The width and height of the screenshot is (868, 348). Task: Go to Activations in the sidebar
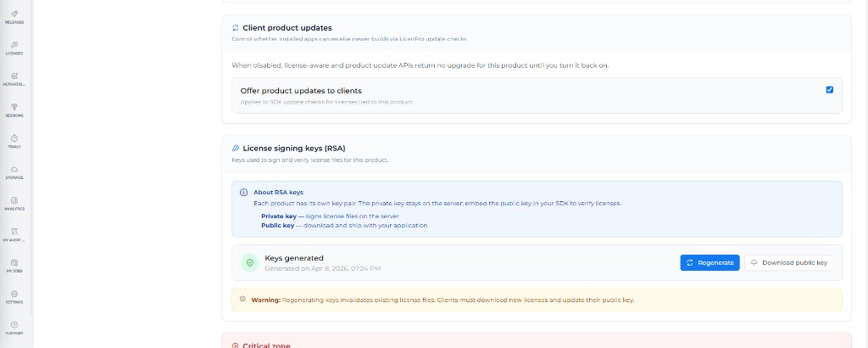pos(14,79)
